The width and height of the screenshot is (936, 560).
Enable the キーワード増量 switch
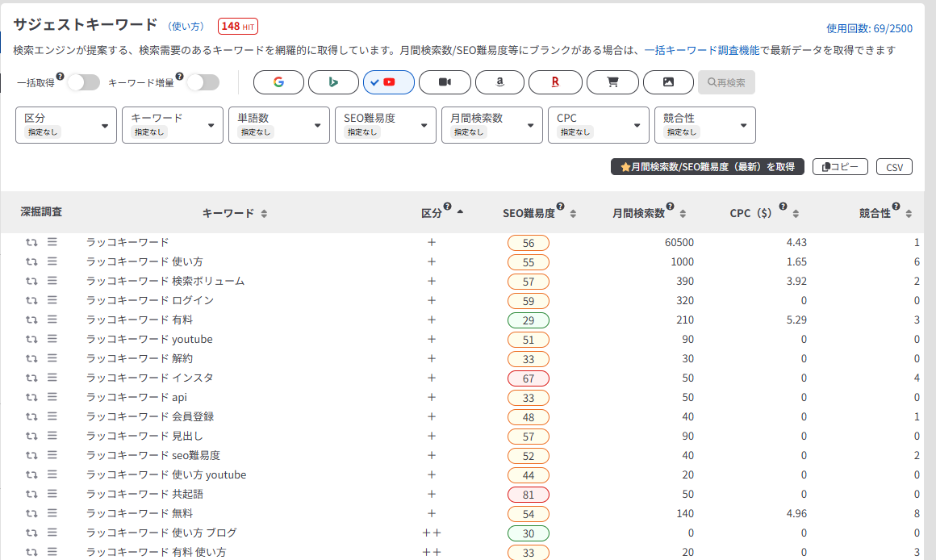pyautogui.click(x=203, y=82)
